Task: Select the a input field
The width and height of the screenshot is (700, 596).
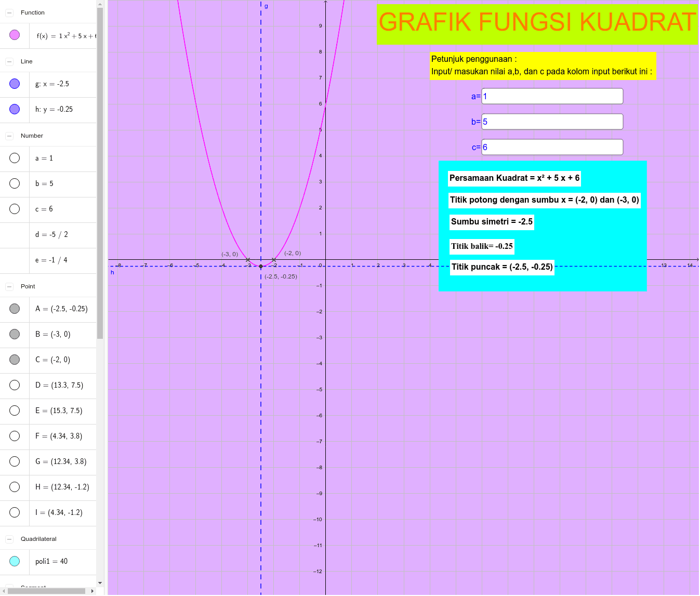Action: 552,96
